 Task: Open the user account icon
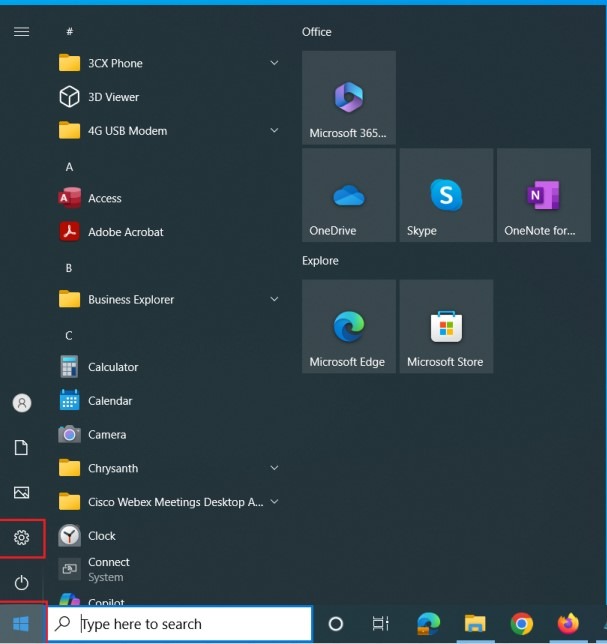click(22, 403)
